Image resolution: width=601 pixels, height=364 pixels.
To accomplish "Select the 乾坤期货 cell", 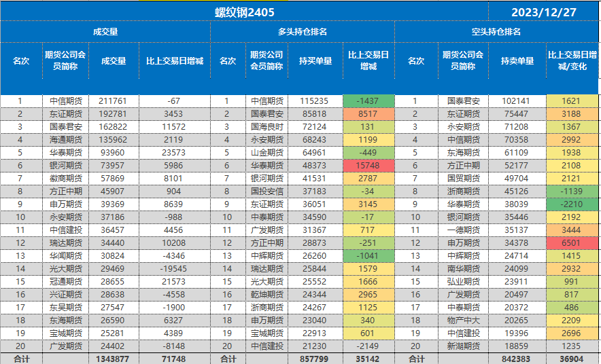I will 267,295.
